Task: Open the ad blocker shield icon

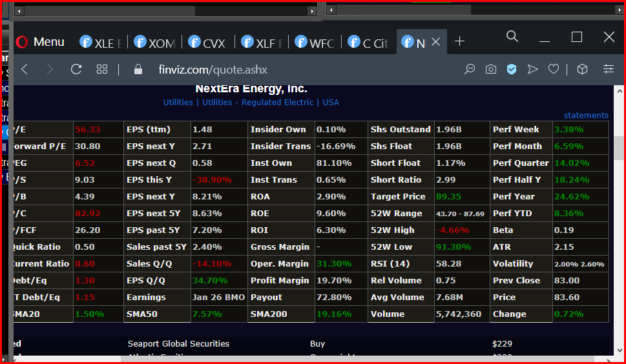Action: pos(512,69)
